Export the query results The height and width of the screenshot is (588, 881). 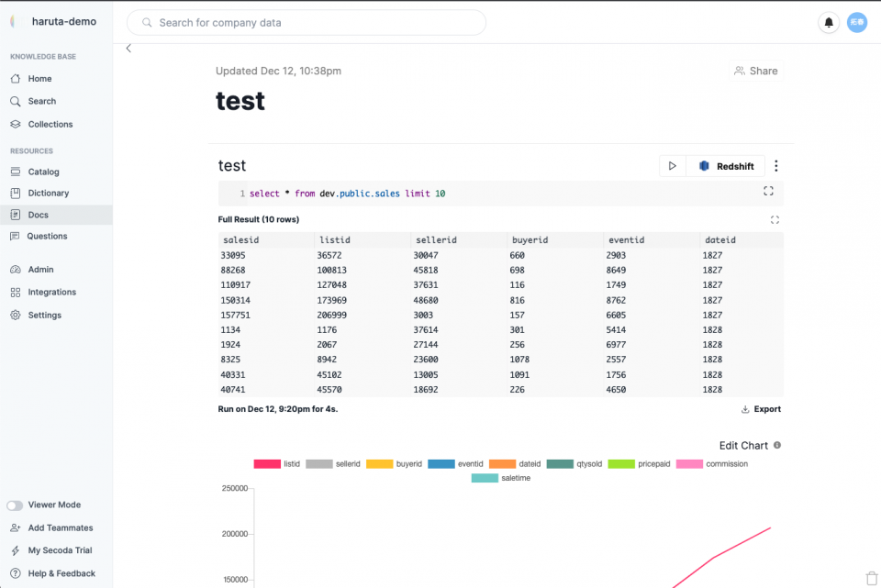point(761,409)
